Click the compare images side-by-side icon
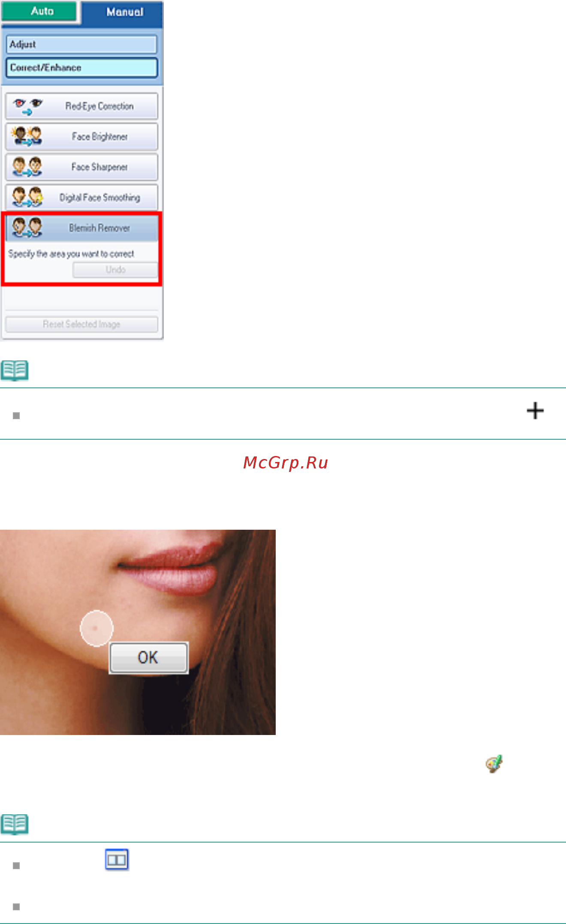This screenshot has width=566, height=924. click(x=117, y=859)
